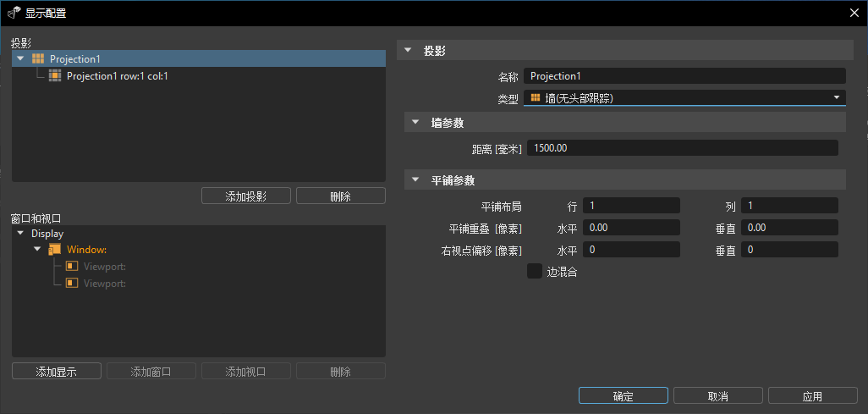
Task: Cancel with the 取消 button
Action: click(x=718, y=395)
